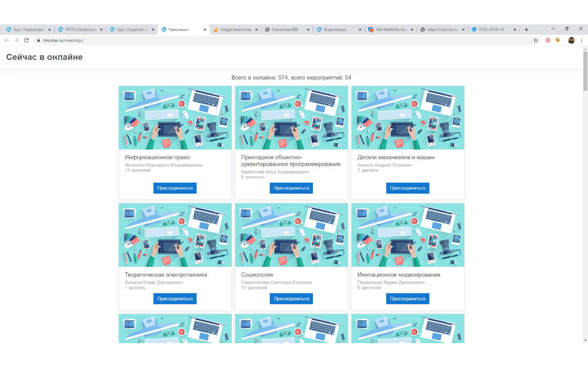Click the title 'Прикладное объектно-ориентированное программирование'
Viewport: 588px width, 368px height.
point(291,161)
